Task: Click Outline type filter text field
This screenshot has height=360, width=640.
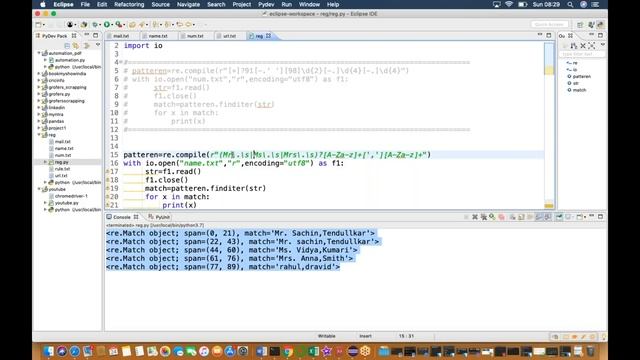Action: [581, 54]
